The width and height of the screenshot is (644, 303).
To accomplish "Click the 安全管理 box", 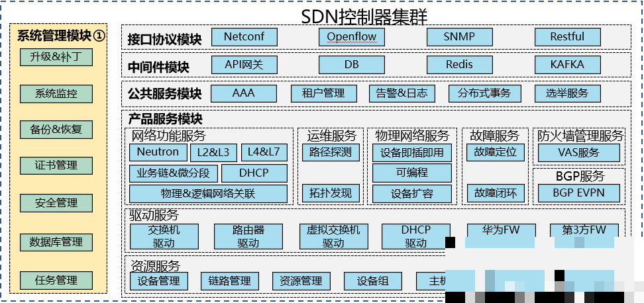I will pos(56,203).
